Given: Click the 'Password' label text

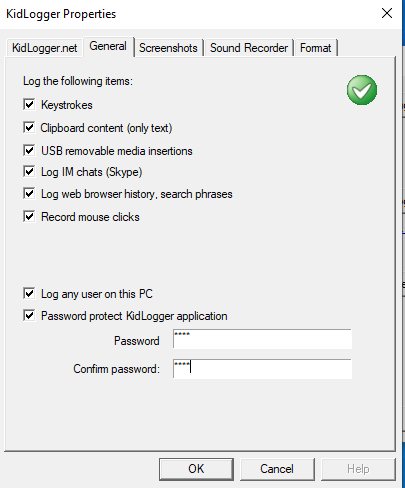Looking at the screenshot, I should pyautogui.click(x=137, y=341).
